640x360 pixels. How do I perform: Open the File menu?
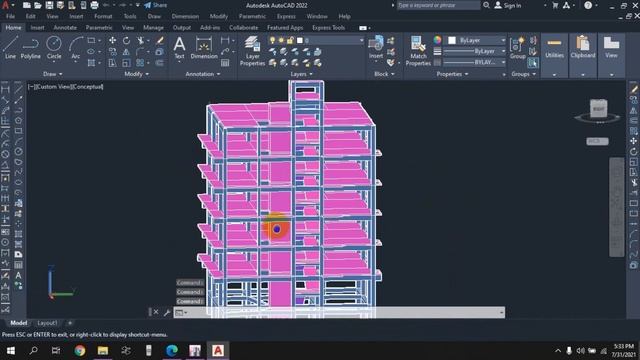point(10,16)
